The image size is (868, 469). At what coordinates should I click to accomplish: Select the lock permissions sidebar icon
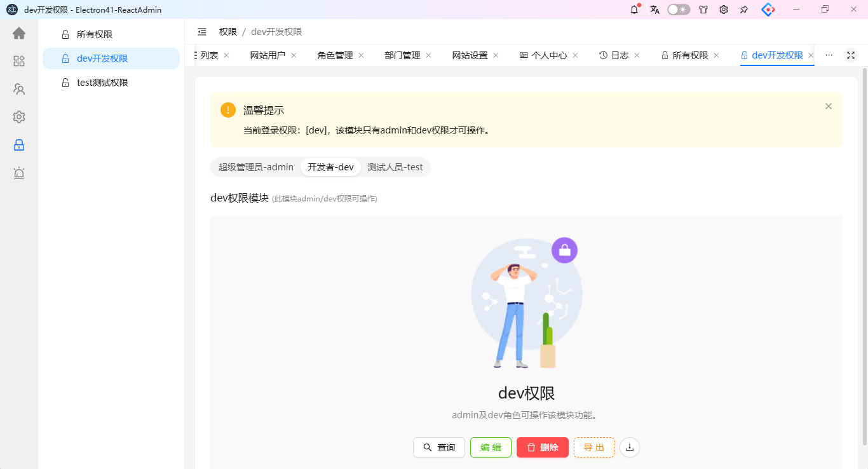point(19,145)
